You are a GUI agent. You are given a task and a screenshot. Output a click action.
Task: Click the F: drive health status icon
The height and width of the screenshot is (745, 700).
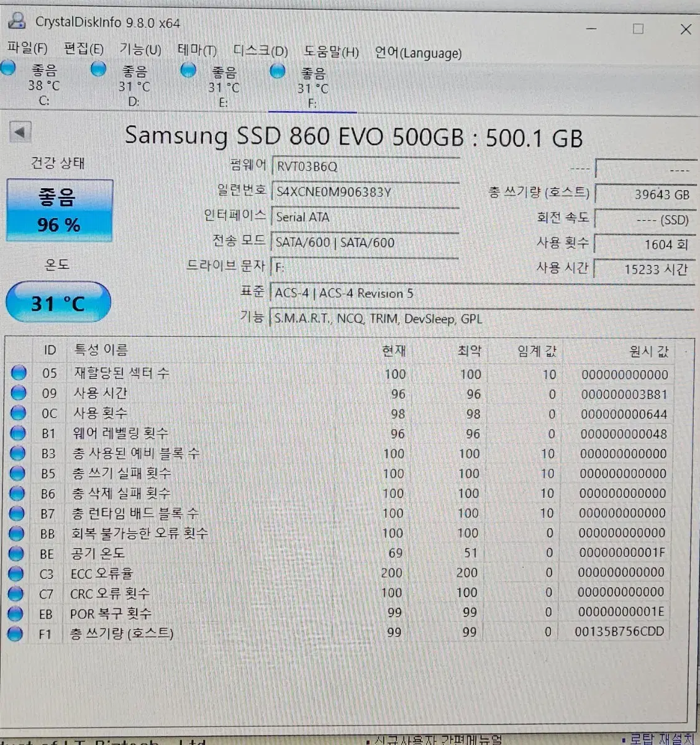click(278, 71)
